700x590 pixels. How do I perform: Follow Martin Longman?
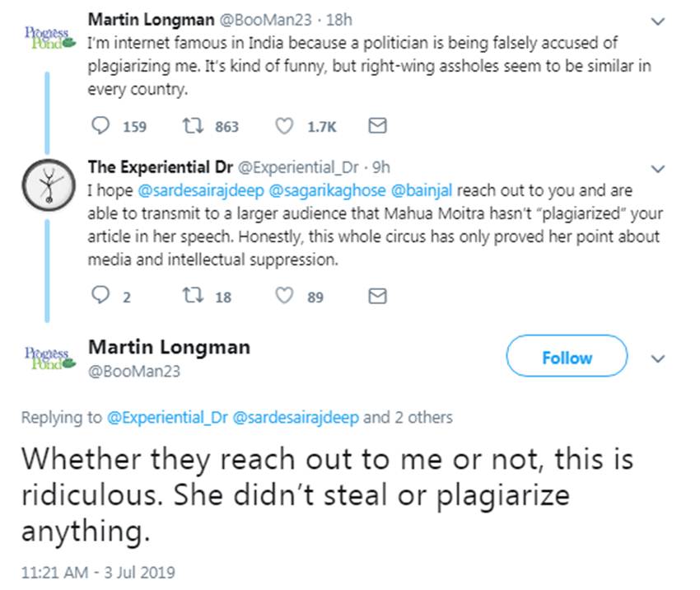click(x=566, y=358)
